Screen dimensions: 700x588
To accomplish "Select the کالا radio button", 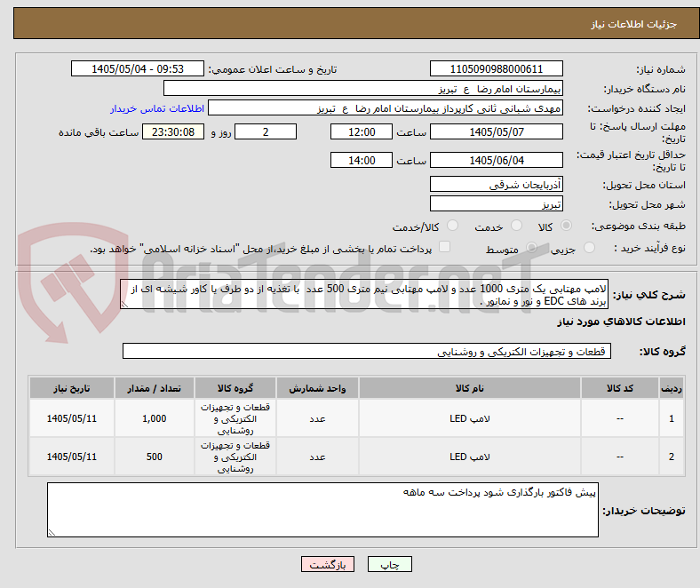I will (566, 226).
